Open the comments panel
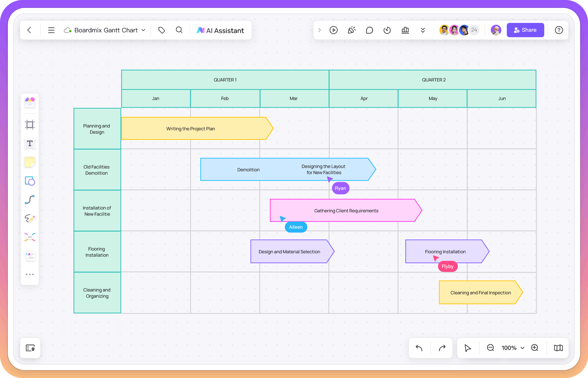588x378 pixels. click(369, 30)
